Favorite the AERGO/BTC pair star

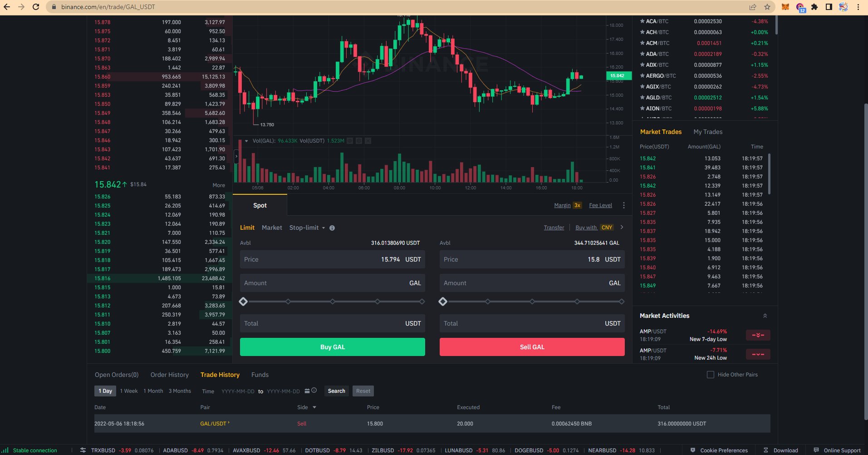click(642, 76)
